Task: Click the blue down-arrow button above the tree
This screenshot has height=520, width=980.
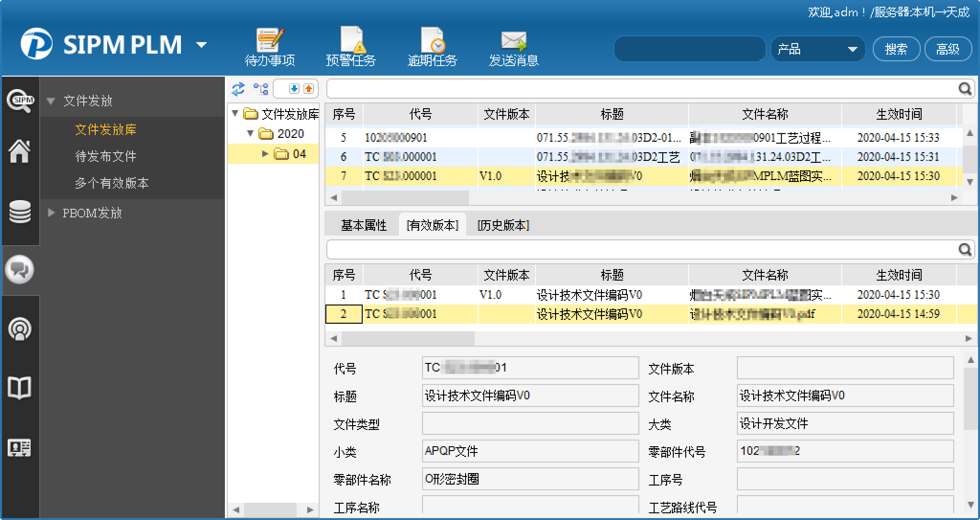Action: 294,89
